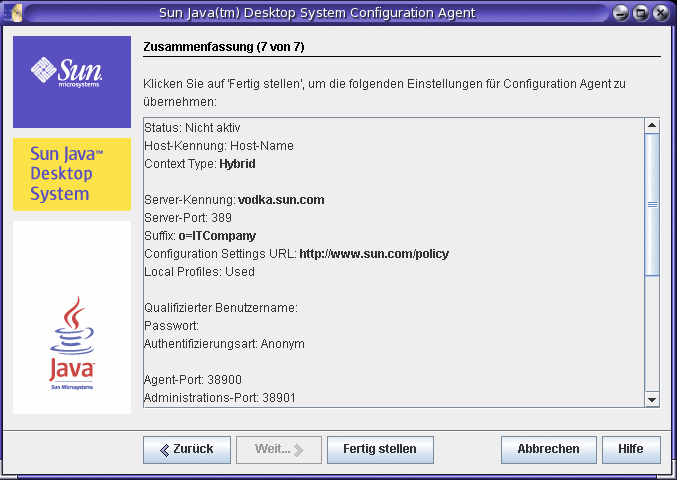
Task: Select 'Authentifizierungsart: Anonym' line
Action: (224, 344)
